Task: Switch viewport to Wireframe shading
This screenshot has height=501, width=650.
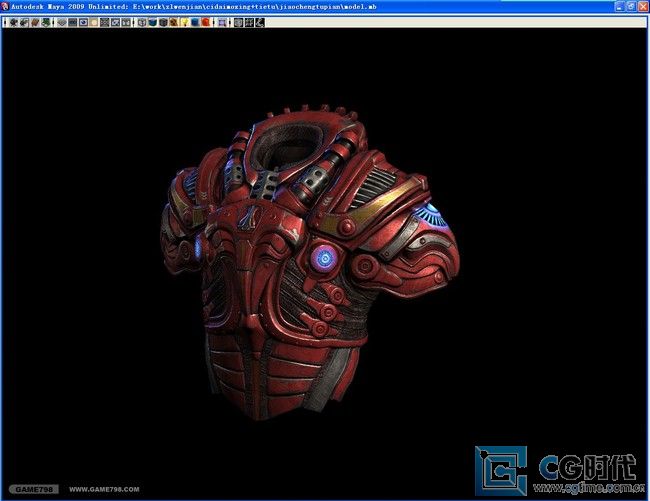Action: pos(142,22)
